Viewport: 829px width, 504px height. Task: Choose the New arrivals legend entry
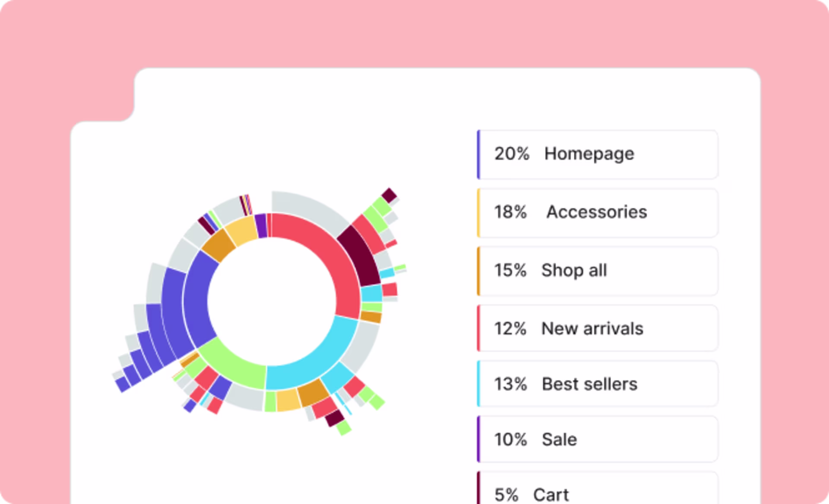[598, 328]
